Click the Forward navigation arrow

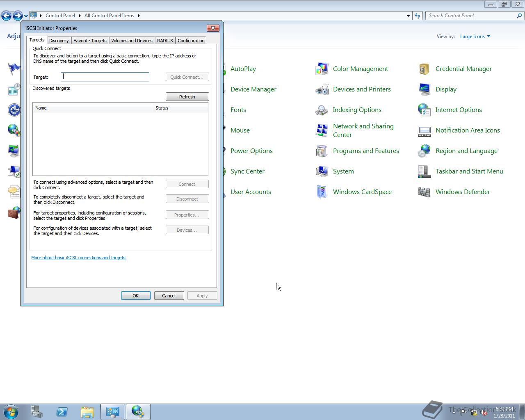click(18, 16)
